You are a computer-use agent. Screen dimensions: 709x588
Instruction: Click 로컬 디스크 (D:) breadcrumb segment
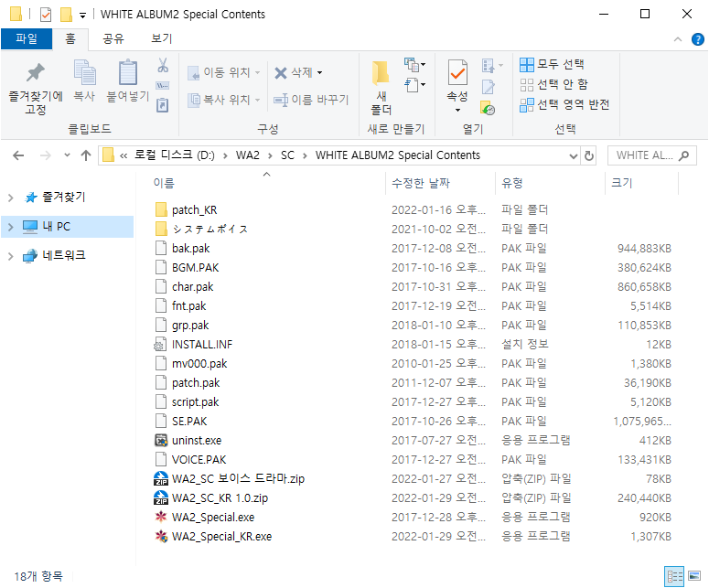175,155
